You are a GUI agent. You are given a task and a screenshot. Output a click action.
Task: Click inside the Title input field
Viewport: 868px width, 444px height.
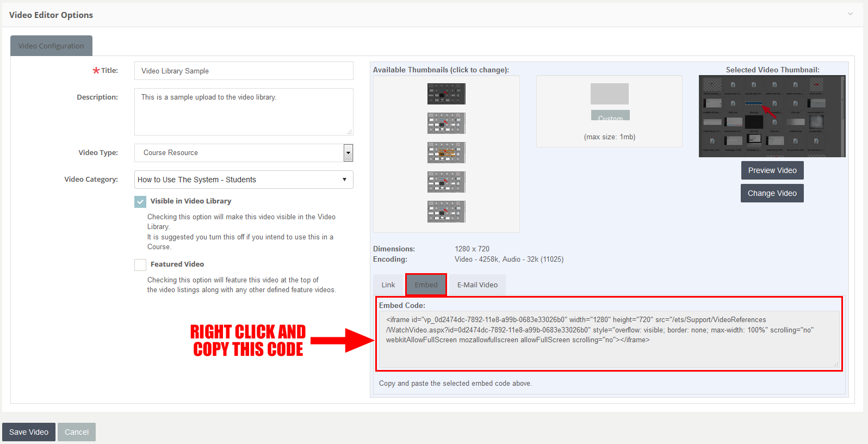point(243,71)
